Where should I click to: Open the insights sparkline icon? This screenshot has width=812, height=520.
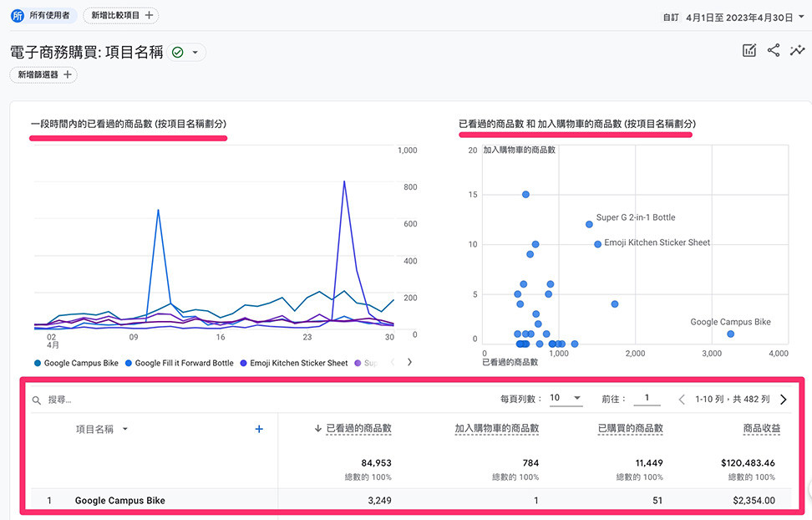[798, 50]
